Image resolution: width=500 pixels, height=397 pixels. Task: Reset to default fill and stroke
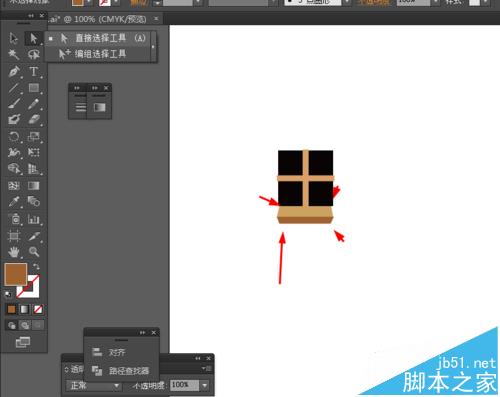click(x=8, y=294)
